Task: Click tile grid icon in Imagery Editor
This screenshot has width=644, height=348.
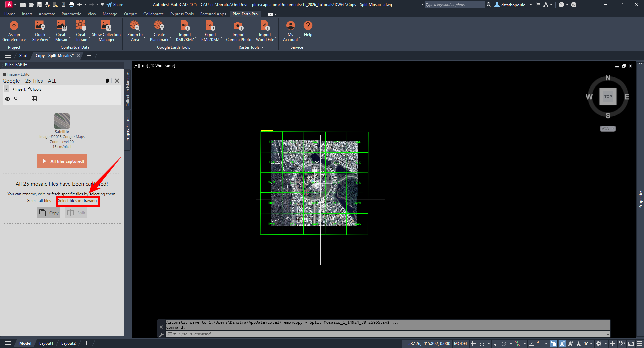Action: point(34,99)
